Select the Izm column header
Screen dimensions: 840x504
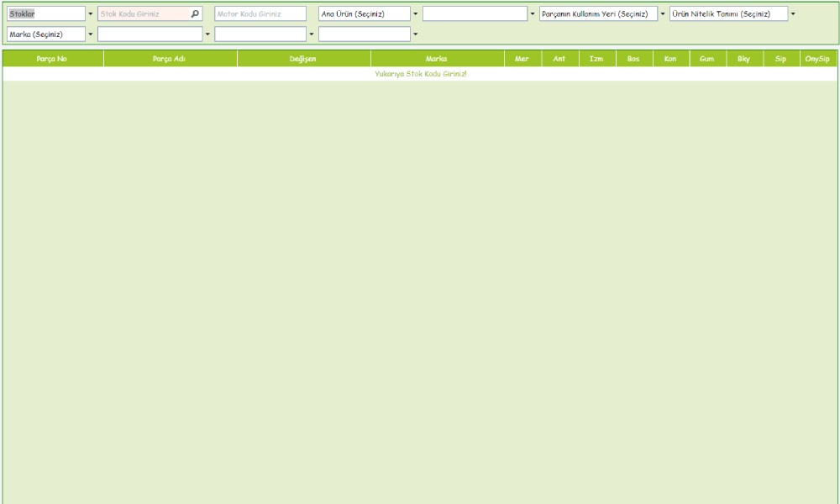596,59
